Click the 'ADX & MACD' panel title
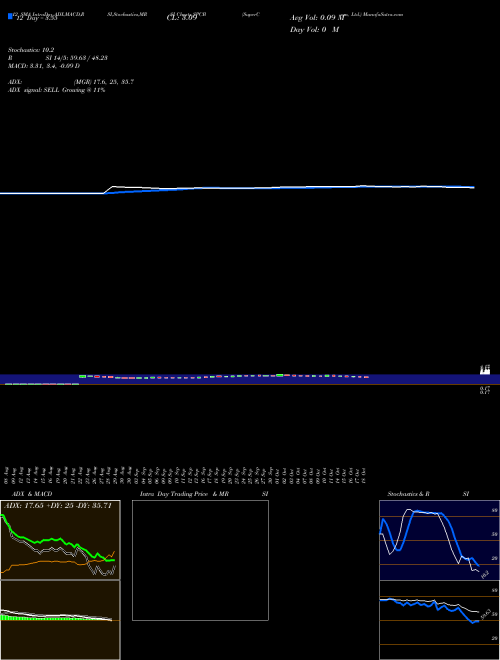500x660 pixels. tap(32, 494)
